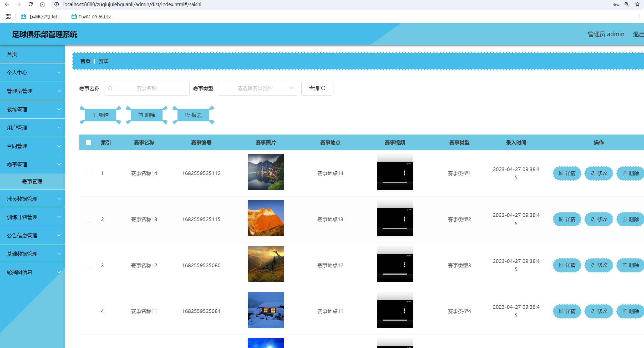644x348 pixels.
Task: Open video options menu for 赛事名称14
Action: (404, 173)
